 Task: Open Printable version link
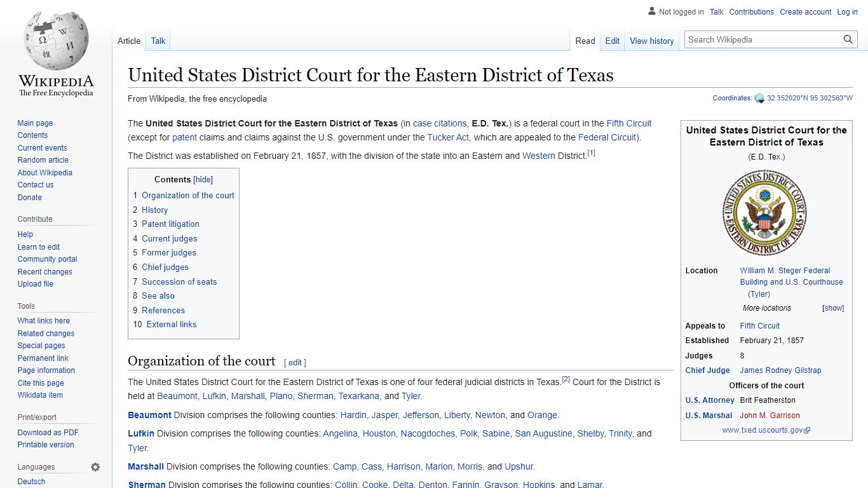tap(46, 445)
